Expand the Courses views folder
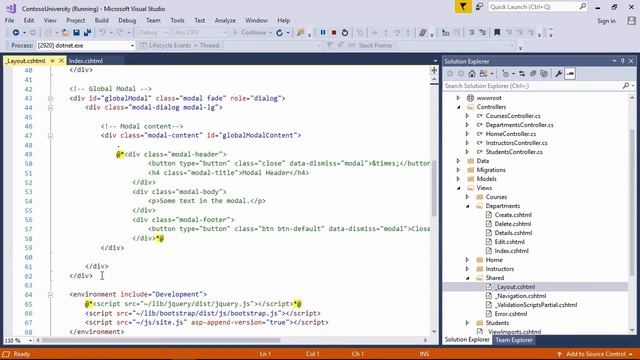 [x=467, y=197]
